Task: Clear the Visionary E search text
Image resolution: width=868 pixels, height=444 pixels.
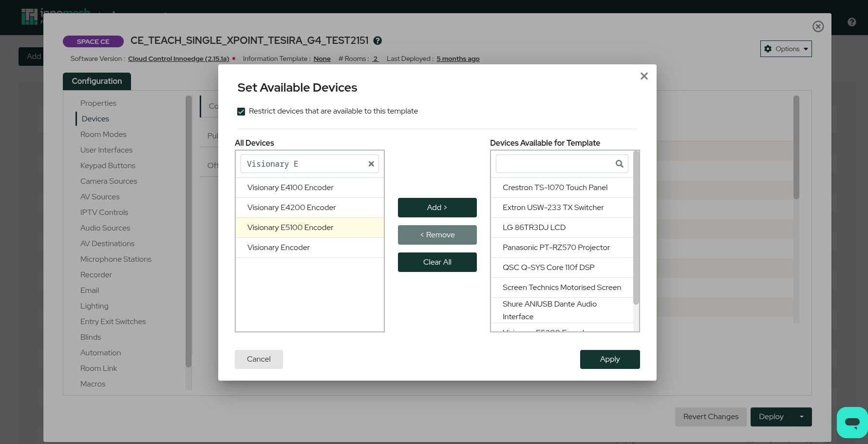Action: tap(371, 164)
